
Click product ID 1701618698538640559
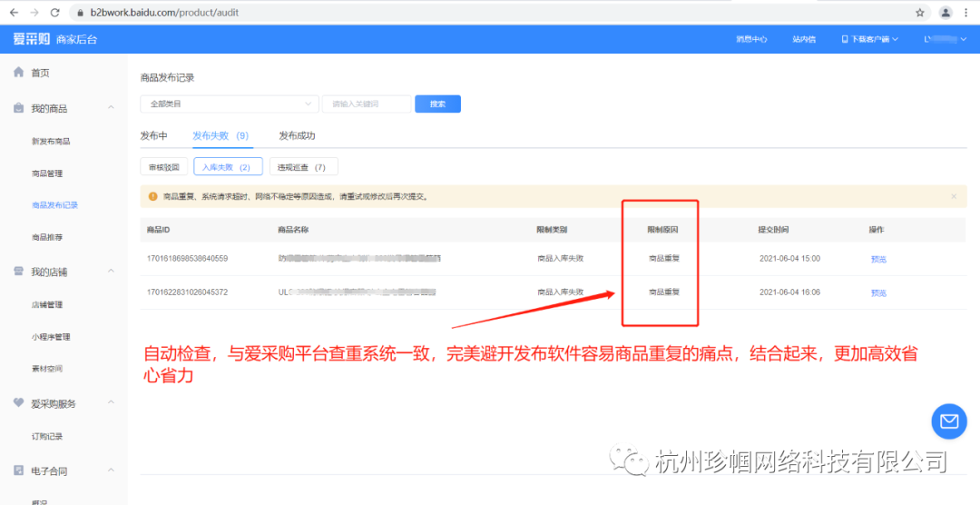187,258
